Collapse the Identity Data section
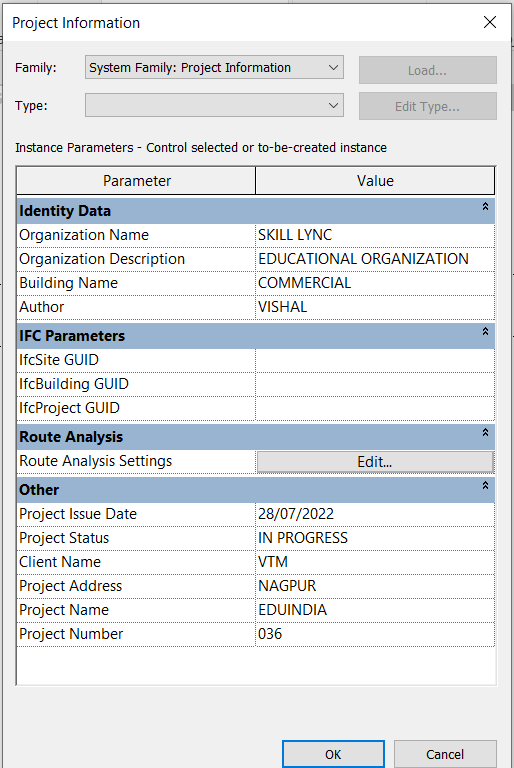Image resolution: width=514 pixels, height=768 pixels. point(485,207)
